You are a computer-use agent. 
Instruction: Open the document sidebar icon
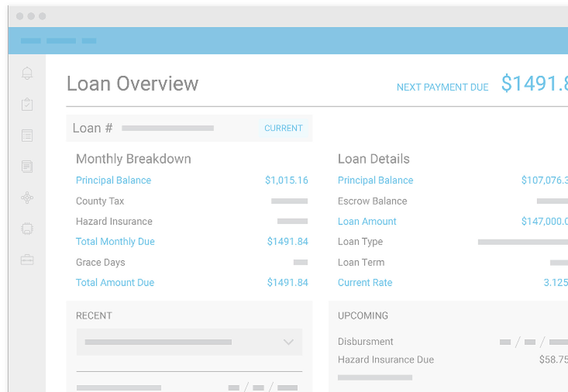27,166
